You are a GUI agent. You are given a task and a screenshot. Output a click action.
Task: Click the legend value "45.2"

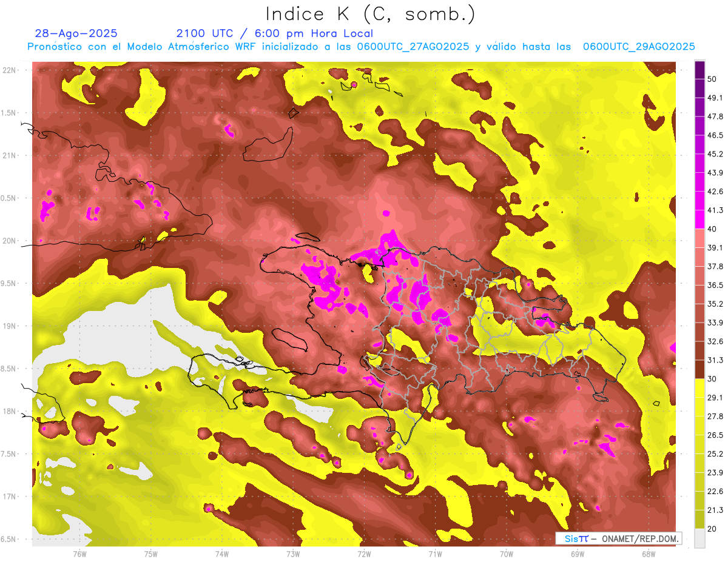click(715, 154)
